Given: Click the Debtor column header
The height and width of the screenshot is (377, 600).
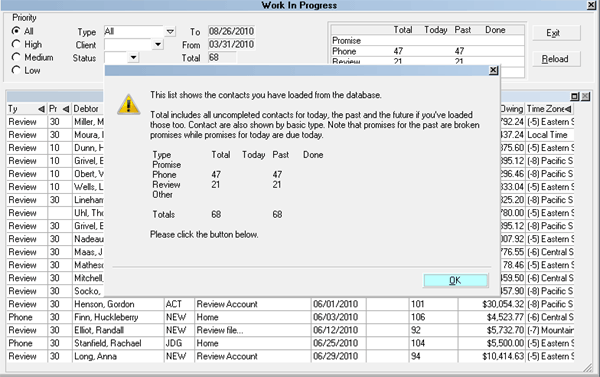Looking at the screenshot, I should (x=87, y=109).
